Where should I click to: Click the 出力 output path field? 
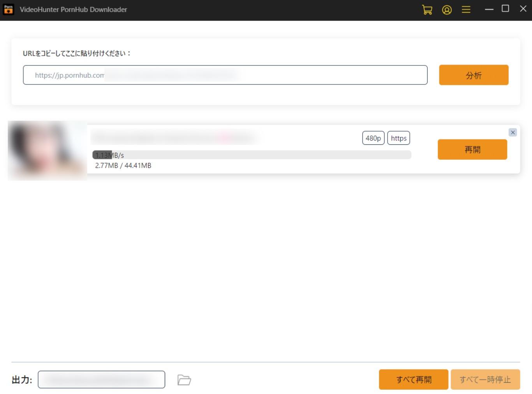point(101,380)
